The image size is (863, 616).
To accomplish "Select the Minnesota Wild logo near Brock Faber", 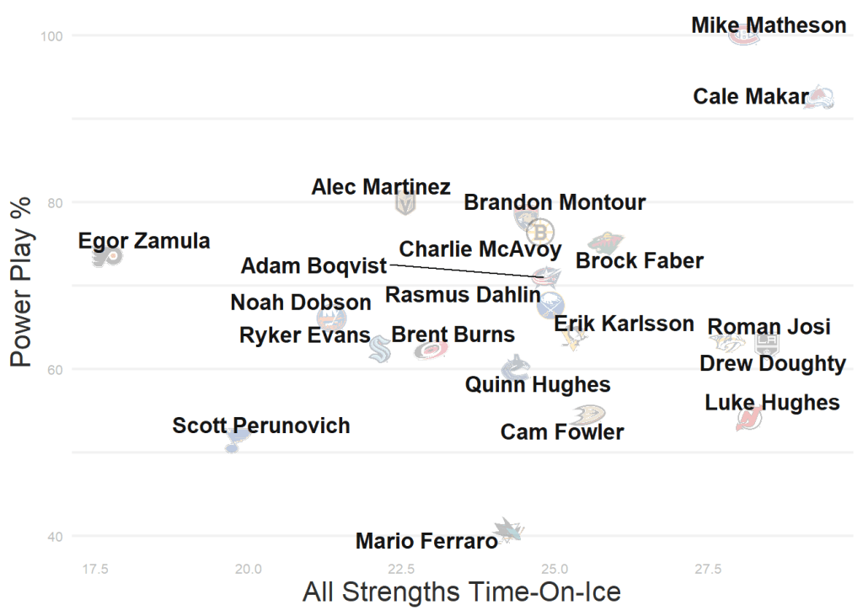I will pos(604,244).
